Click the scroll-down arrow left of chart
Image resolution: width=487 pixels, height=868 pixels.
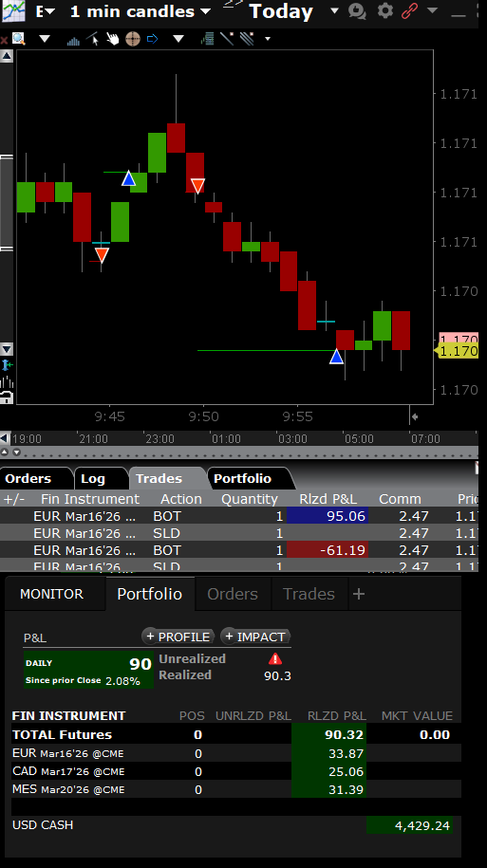(7, 349)
